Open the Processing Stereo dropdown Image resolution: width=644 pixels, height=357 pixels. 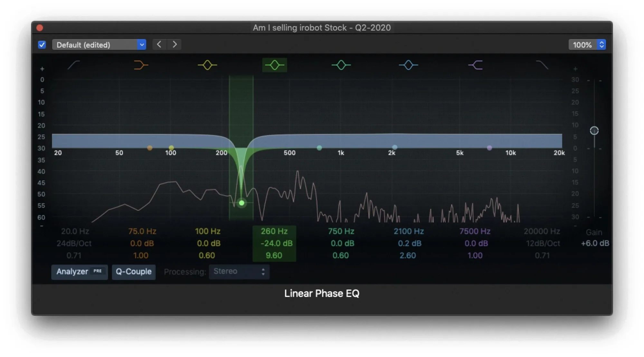click(x=239, y=271)
